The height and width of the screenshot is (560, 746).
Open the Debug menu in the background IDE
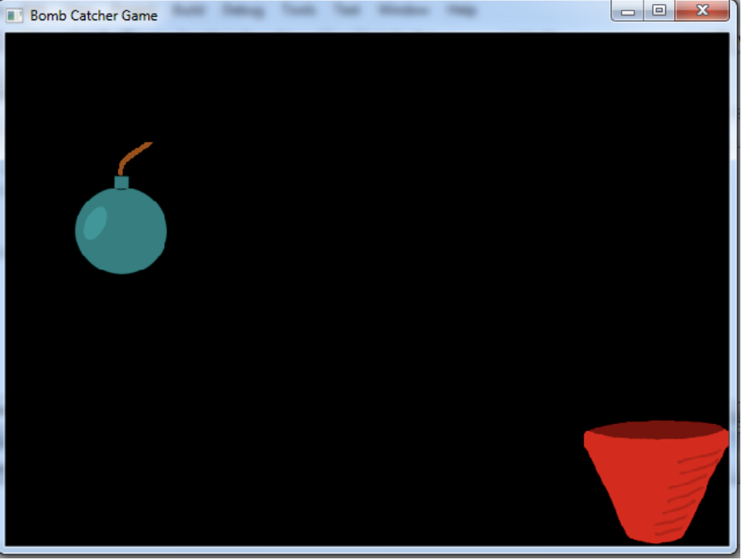(x=244, y=11)
